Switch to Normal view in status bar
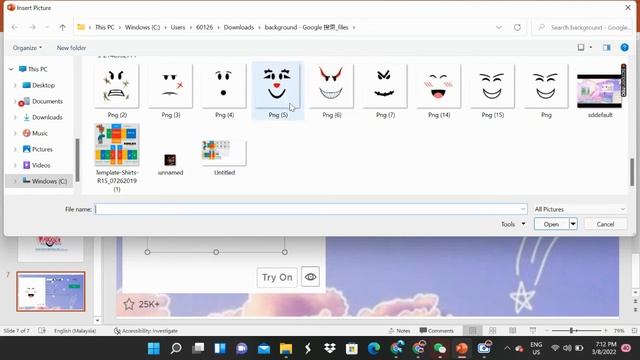Image resolution: width=640 pixels, height=360 pixels. tap(473, 331)
